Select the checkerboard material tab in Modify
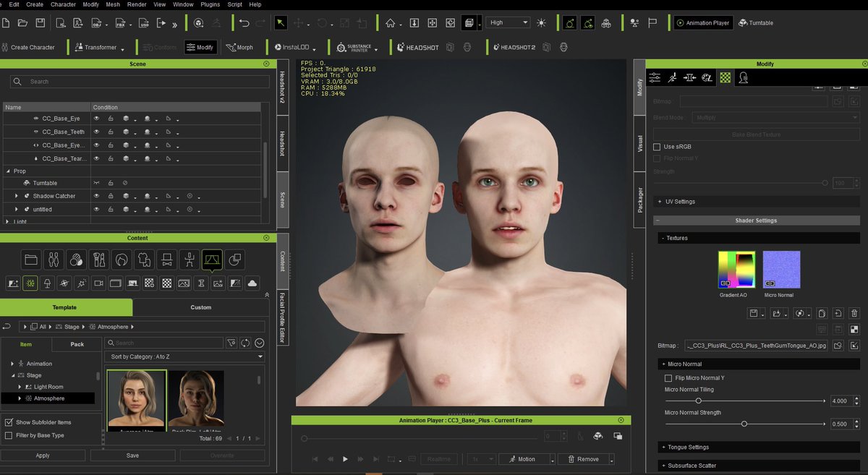 click(x=725, y=77)
